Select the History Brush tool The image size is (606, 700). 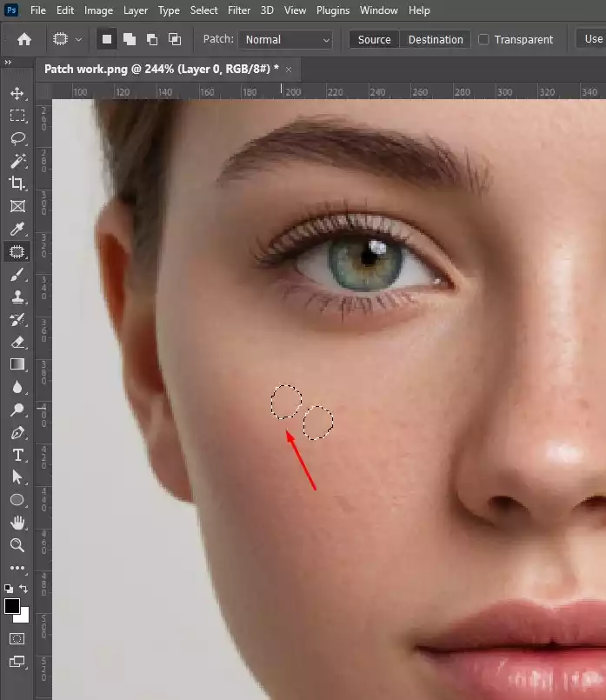tap(17, 320)
